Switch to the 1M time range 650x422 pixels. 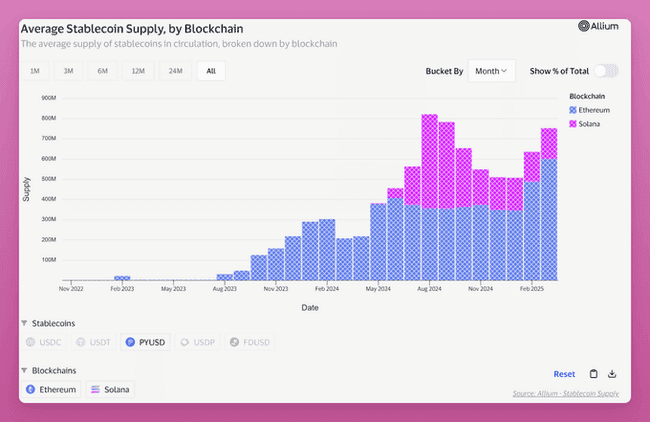click(x=35, y=71)
